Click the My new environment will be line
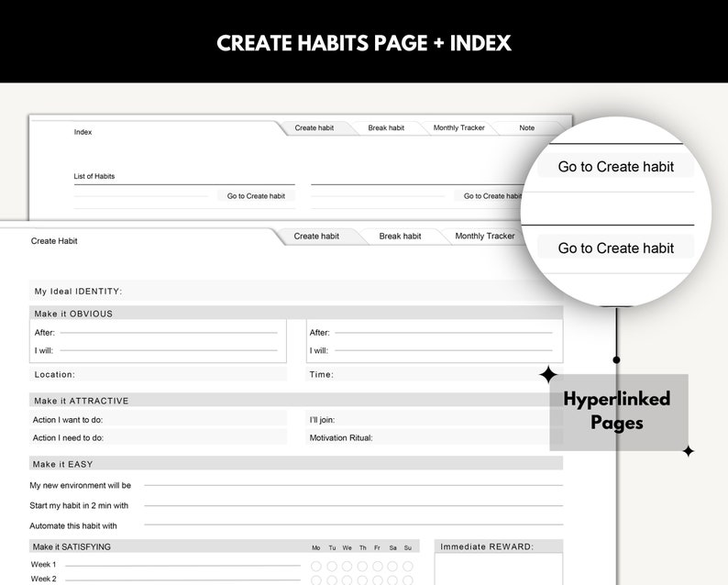This screenshot has width=728, height=585. (x=353, y=485)
